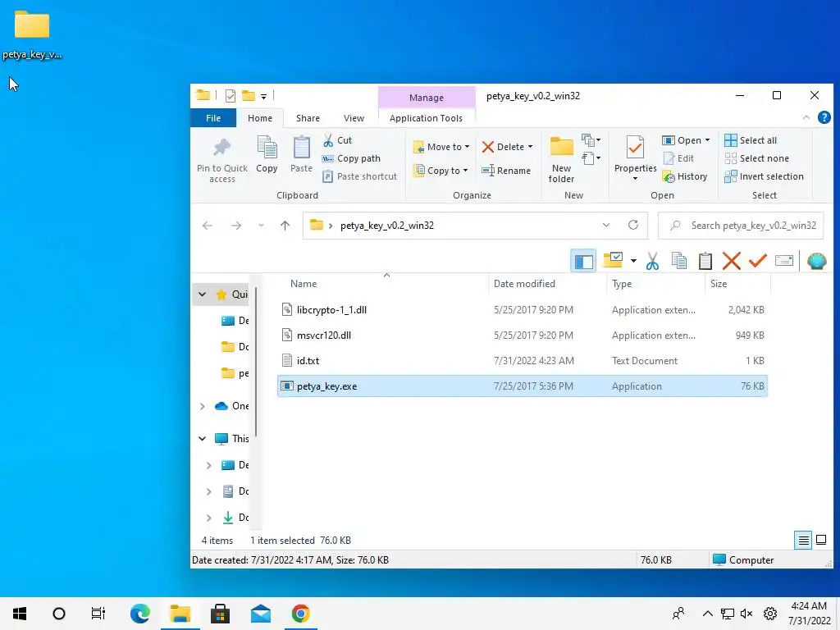Open the recent locations dropdown arrow

pyautogui.click(x=261, y=226)
